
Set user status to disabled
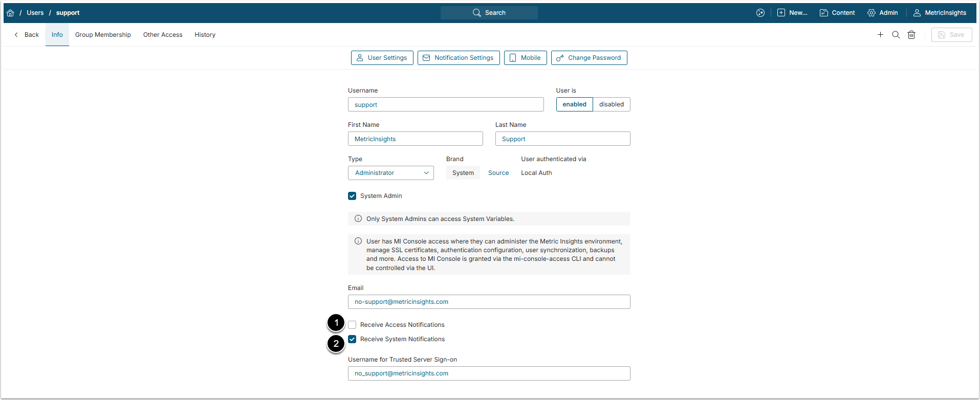[611, 104]
